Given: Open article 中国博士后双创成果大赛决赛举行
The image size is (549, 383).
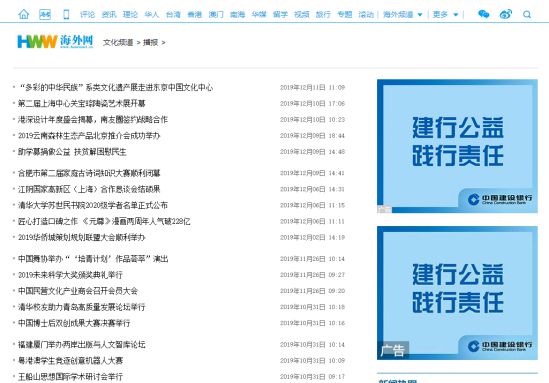Looking at the screenshot, I should pos(74,323).
